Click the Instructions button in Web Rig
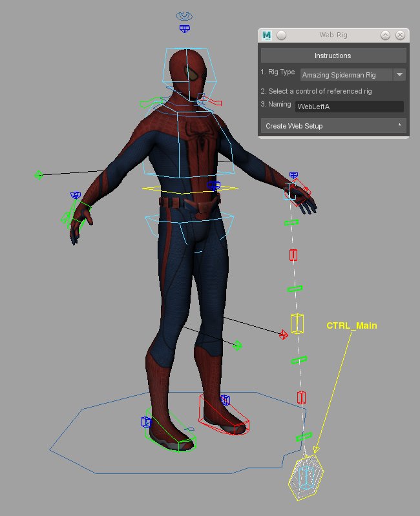The width and height of the screenshot is (420, 516). pos(333,56)
